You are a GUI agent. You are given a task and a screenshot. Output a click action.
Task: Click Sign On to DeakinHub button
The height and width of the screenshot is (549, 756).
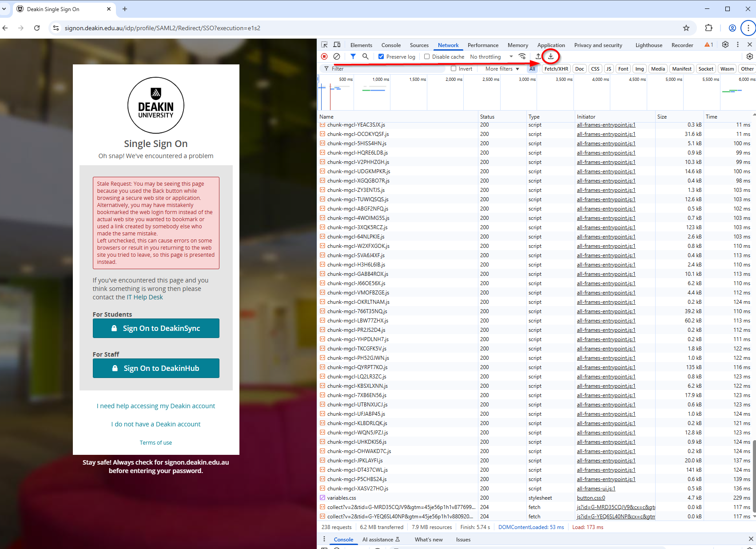(156, 368)
